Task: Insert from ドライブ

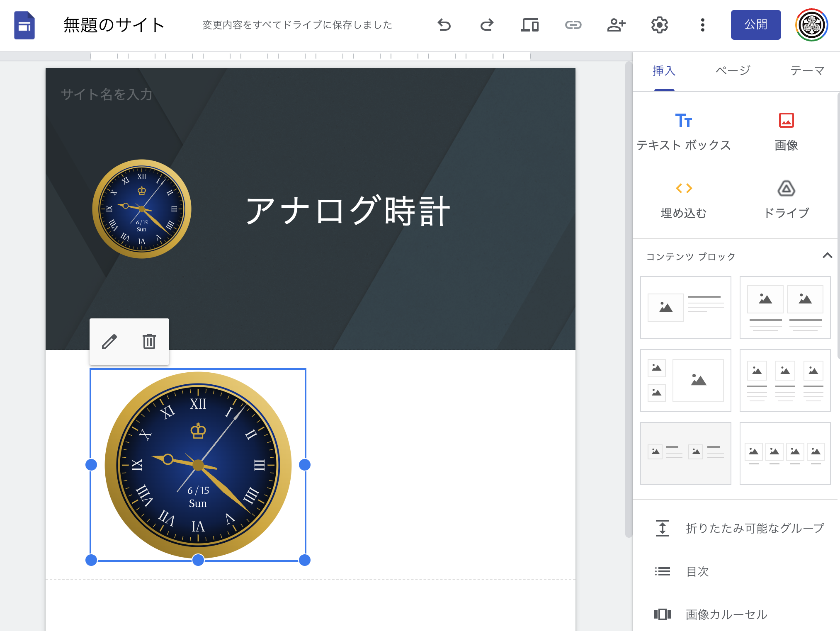Action: [x=786, y=199]
